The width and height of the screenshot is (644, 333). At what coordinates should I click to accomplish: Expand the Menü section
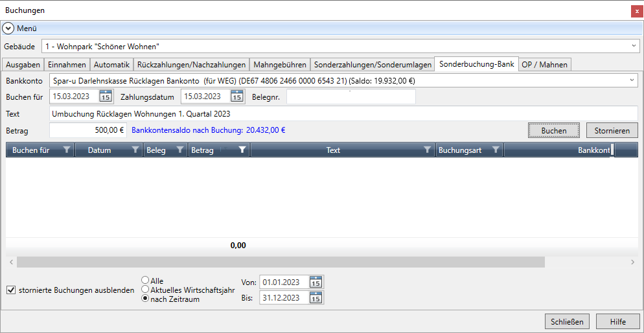tap(8, 29)
